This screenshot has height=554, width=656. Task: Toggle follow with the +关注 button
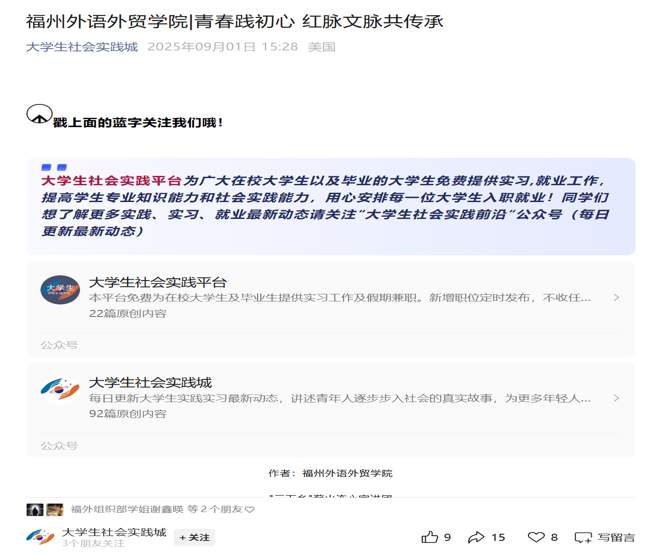point(195,538)
